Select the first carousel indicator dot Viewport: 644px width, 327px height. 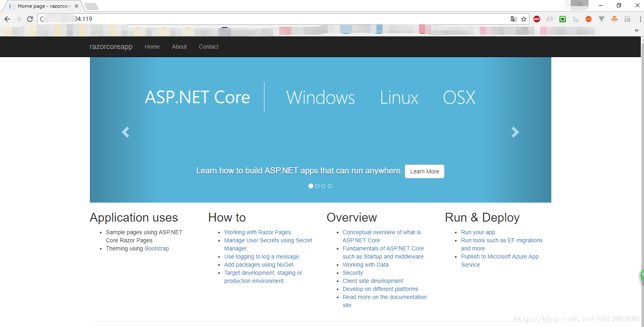pyautogui.click(x=311, y=186)
